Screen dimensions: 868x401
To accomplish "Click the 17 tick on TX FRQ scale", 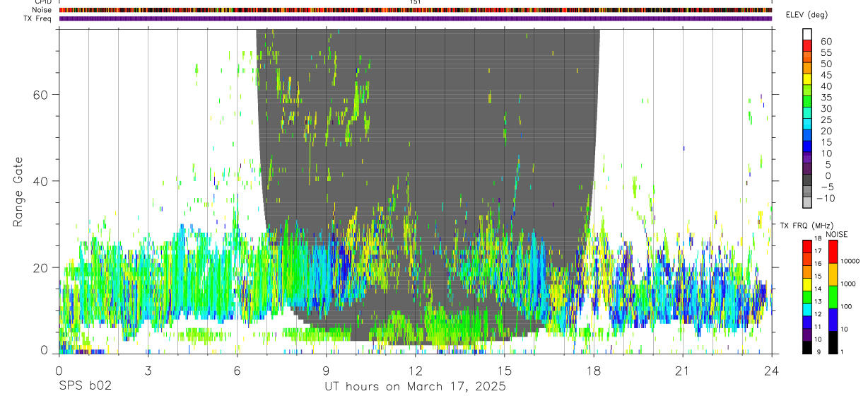I will point(819,251).
